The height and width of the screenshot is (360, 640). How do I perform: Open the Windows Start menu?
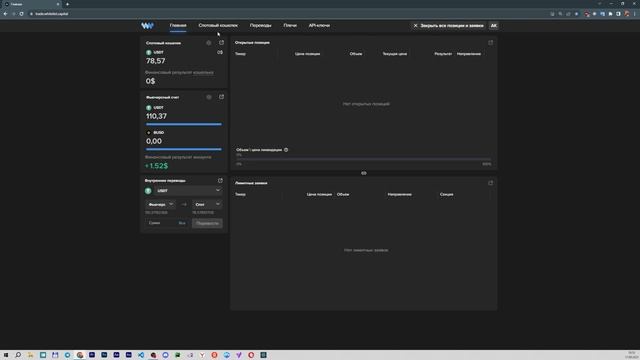[x=6, y=355]
